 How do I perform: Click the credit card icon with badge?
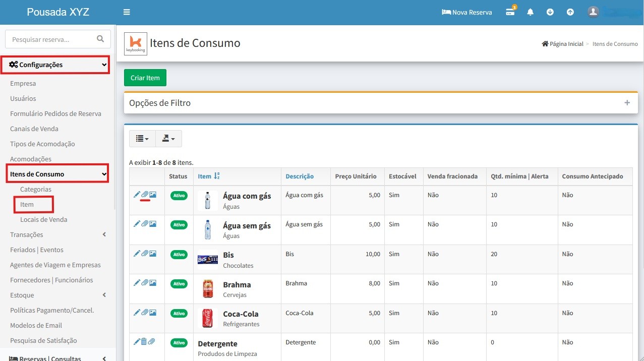510,12
